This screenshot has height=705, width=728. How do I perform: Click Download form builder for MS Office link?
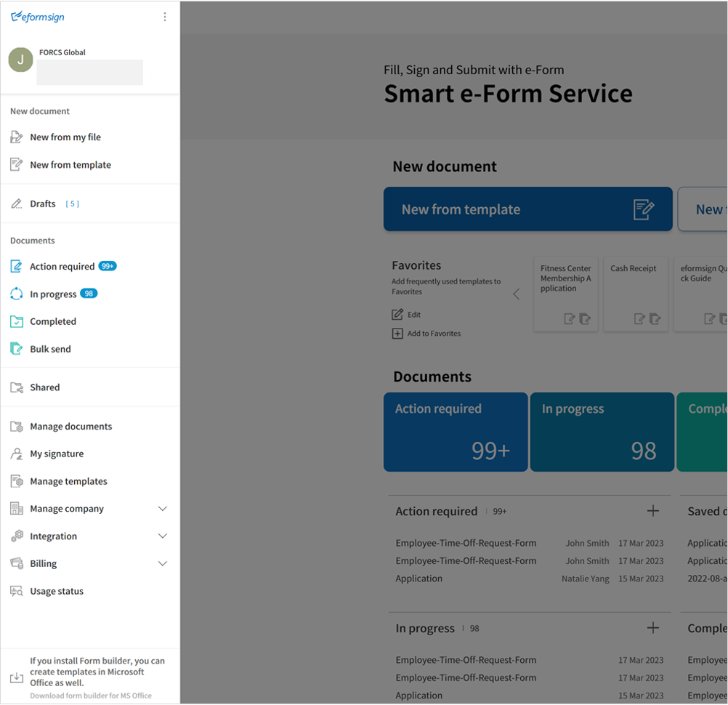click(91, 696)
